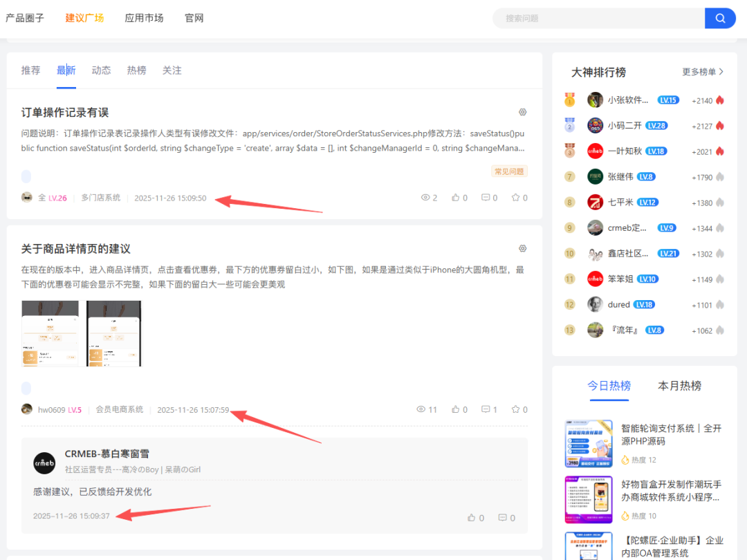
Task: Select the 推荐 tab
Action: (30, 71)
